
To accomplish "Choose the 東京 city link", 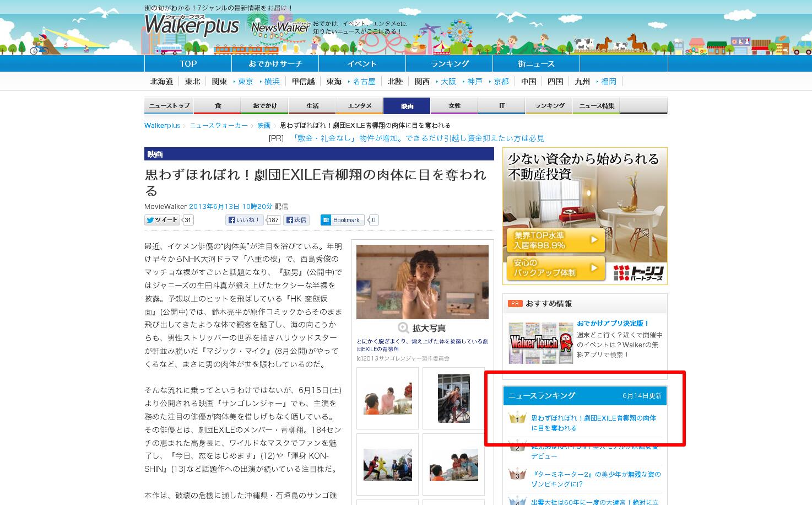I will pos(246,81).
